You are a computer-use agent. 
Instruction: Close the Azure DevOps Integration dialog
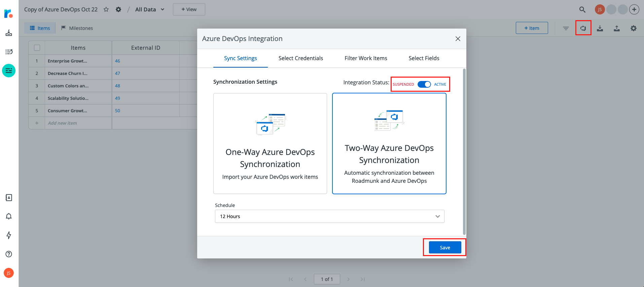point(458,39)
